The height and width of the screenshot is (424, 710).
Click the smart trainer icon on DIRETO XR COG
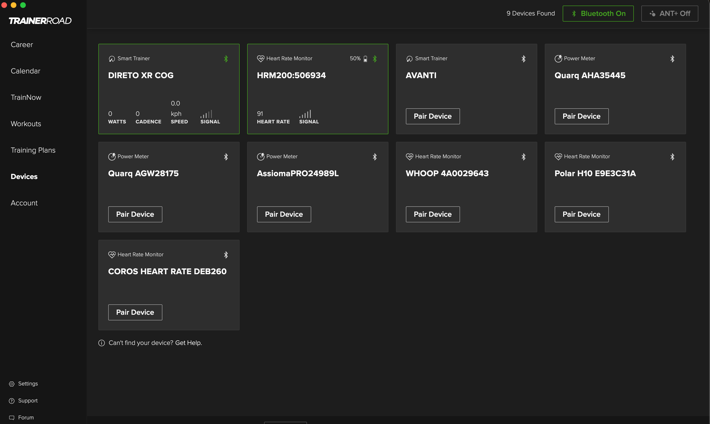(x=112, y=59)
